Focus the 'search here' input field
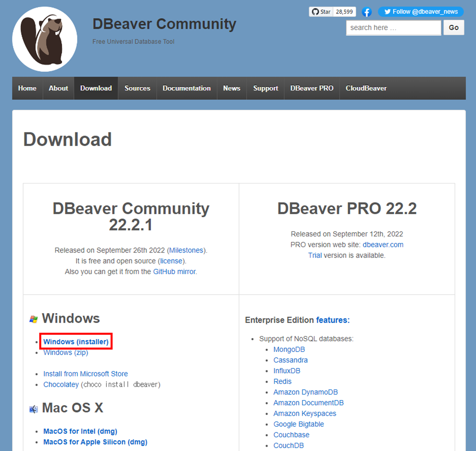 click(393, 28)
